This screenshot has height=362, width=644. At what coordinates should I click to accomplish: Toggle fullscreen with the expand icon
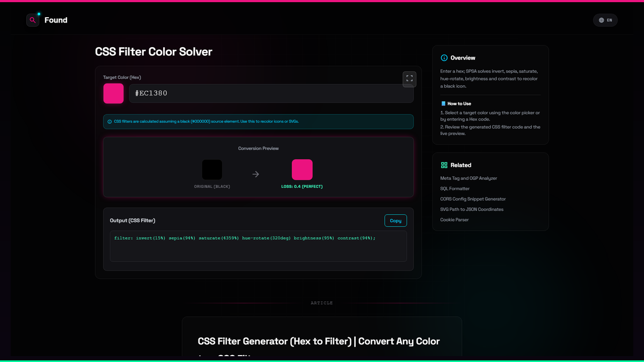coord(409,79)
